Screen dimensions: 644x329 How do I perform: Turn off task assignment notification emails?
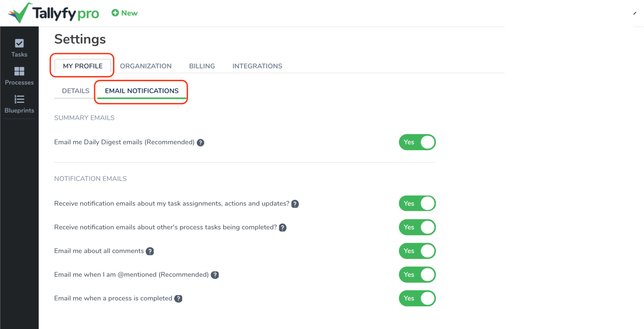click(417, 203)
